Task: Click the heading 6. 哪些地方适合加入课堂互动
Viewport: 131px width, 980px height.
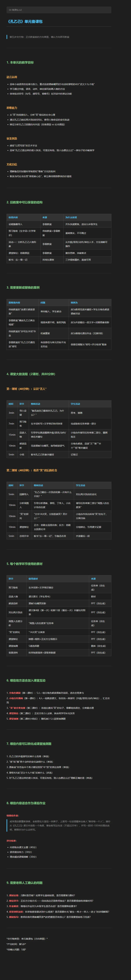Action: [x=26, y=680]
